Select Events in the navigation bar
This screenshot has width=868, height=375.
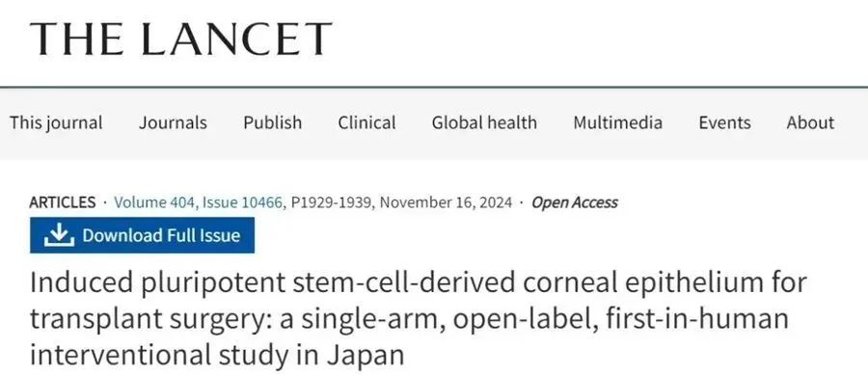(x=724, y=122)
